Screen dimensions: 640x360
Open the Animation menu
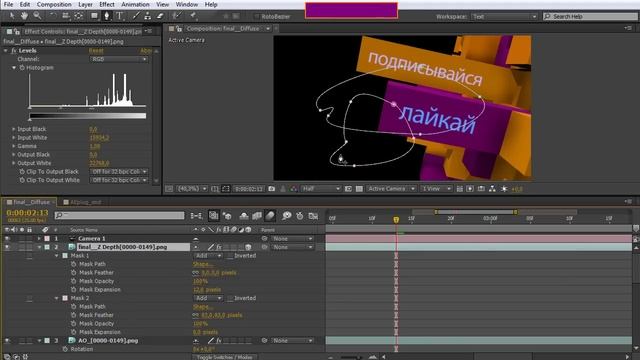click(x=135, y=4)
